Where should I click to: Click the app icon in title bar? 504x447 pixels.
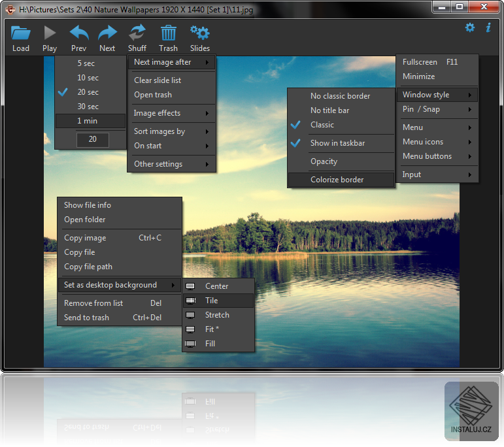point(10,9)
